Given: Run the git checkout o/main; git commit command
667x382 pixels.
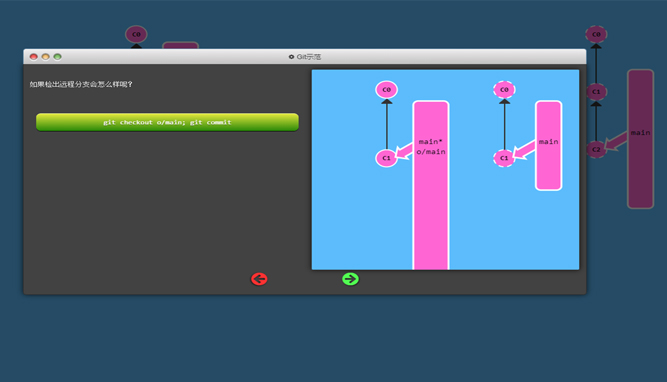Looking at the screenshot, I should pos(167,122).
